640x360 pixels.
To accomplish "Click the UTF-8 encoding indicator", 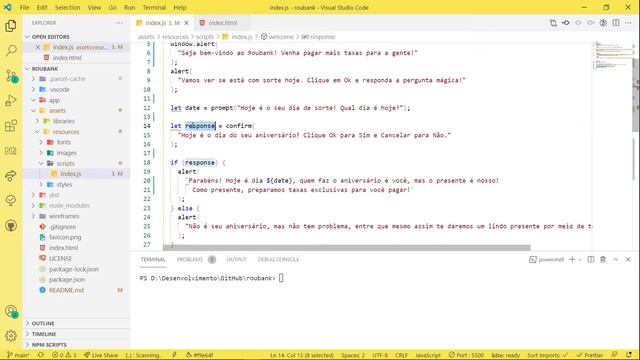I will pos(380,355).
